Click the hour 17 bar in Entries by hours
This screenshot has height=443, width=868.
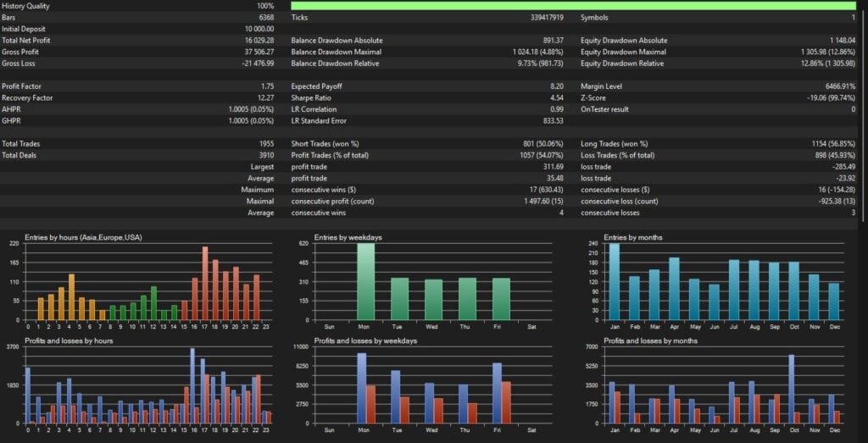(205, 283)
